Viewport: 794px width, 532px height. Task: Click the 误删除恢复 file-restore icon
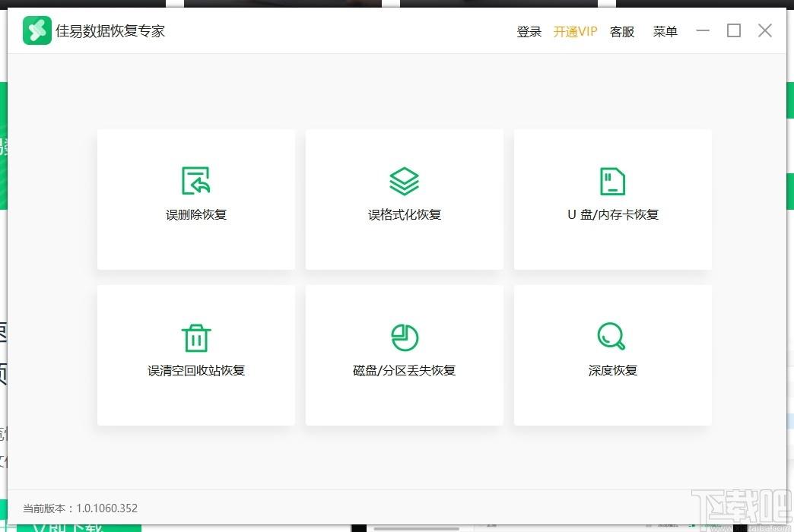[x=195, y=181]
